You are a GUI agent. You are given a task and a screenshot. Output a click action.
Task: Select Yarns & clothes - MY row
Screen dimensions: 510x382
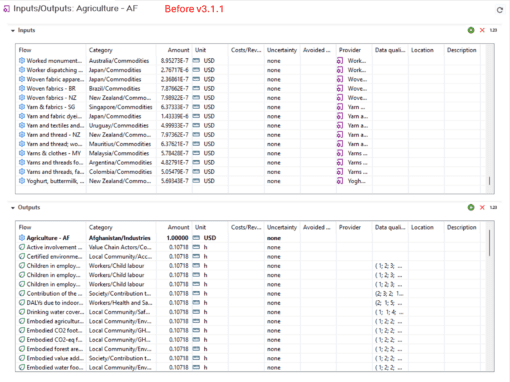click(251, 153)
